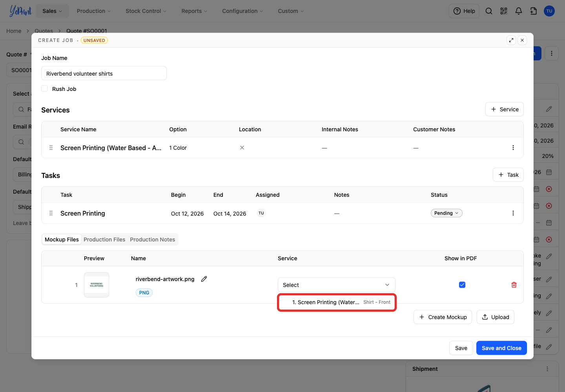Add a new service with the Service button
565x392 pixels.
tap(505, 109)
